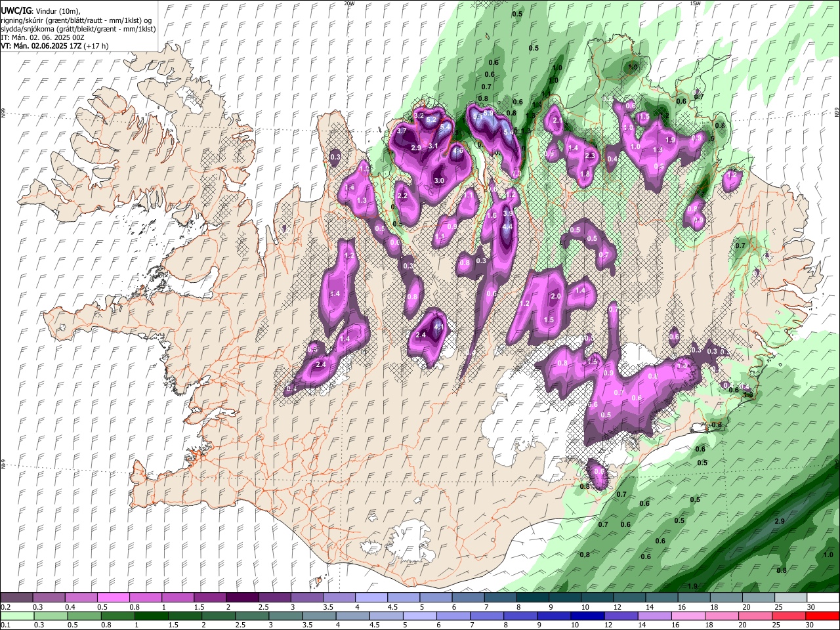
Task: Click the '3.7' precipitation value on the map
Action: [402, 131]
